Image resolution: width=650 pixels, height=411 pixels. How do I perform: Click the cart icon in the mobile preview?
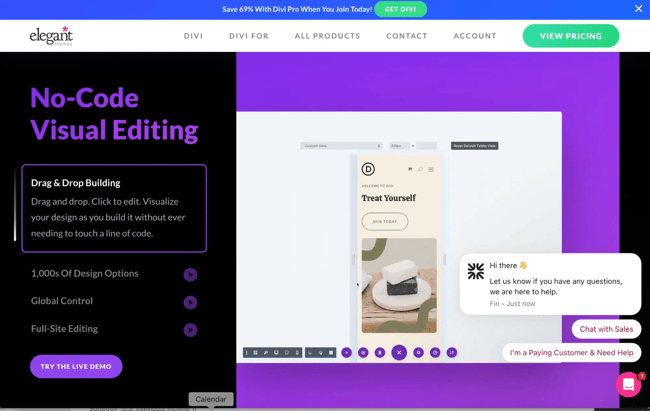click(410, 169)
